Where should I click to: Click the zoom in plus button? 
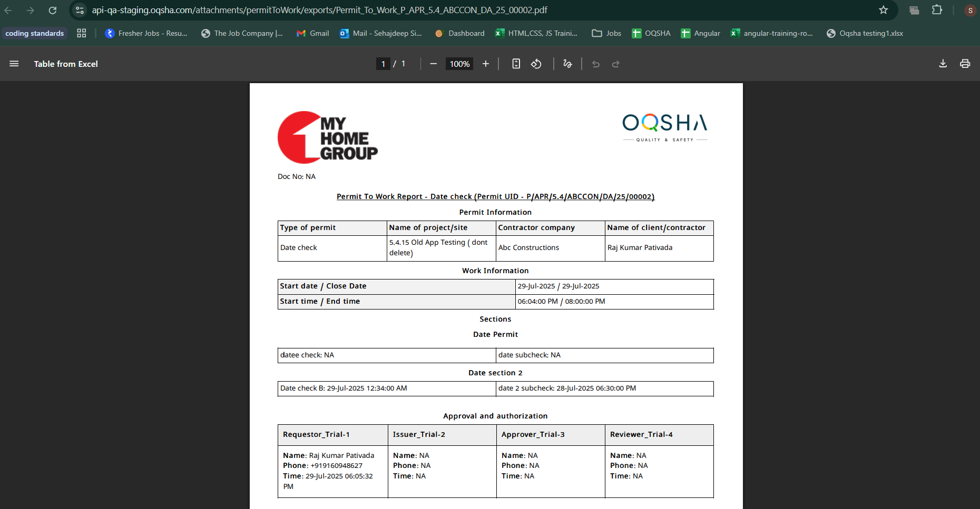pyautogui.click(x=486, y=64)
